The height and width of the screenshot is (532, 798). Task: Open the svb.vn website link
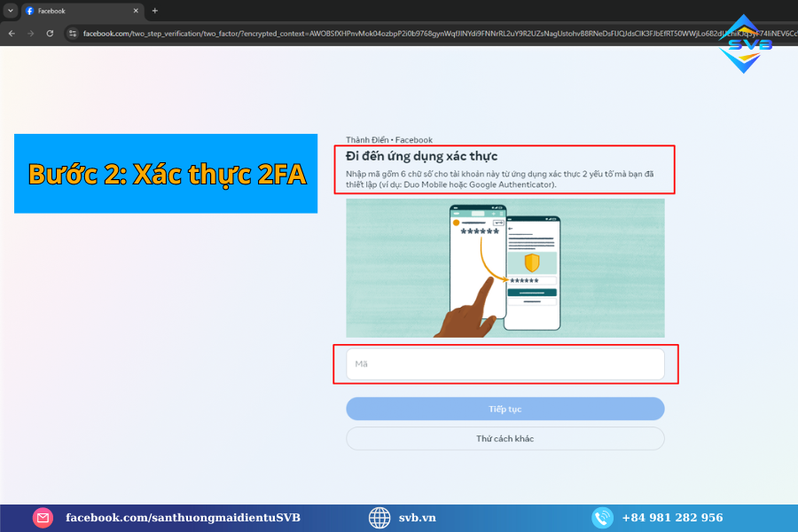[x=417, y=518]
